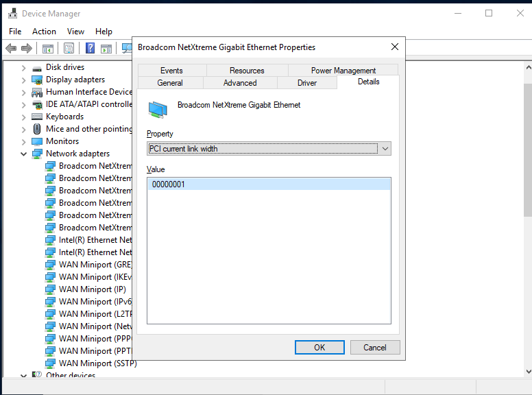Click the Monitors category icon
The image size is (532, 395).
coord(37,141)
